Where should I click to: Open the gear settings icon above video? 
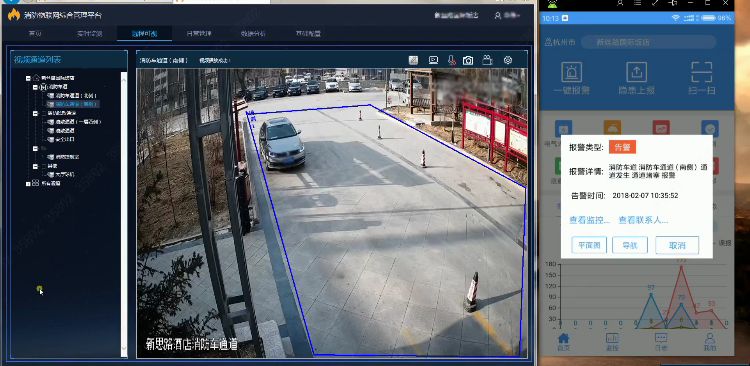click(508, 60)
